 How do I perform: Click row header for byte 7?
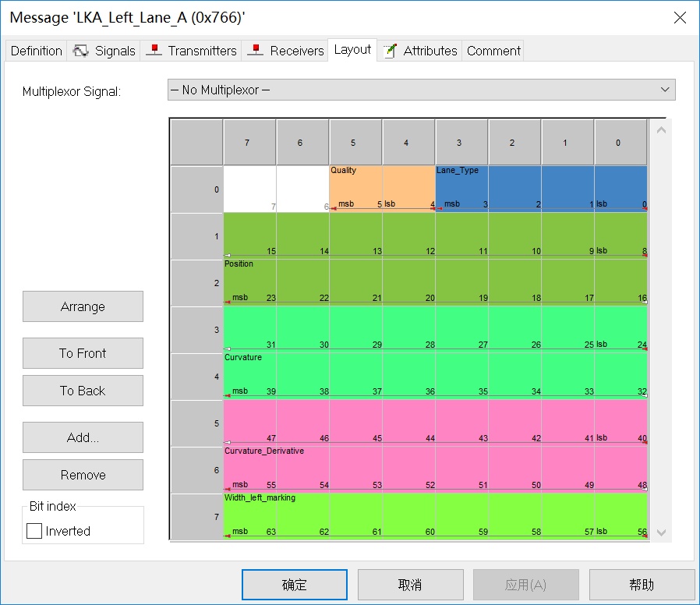point(197,517)
